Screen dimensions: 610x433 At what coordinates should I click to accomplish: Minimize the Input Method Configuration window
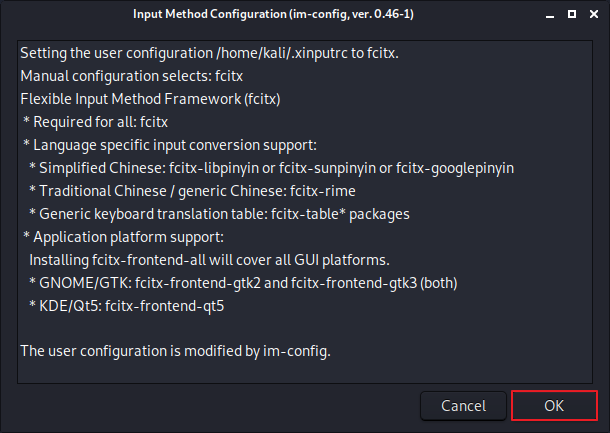pos(550,15)
